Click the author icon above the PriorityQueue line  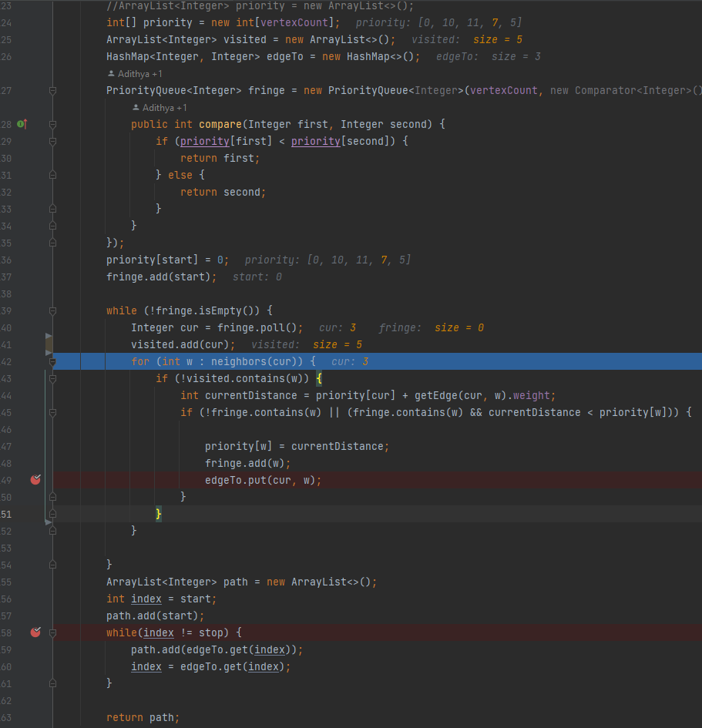tap(111, 74)
